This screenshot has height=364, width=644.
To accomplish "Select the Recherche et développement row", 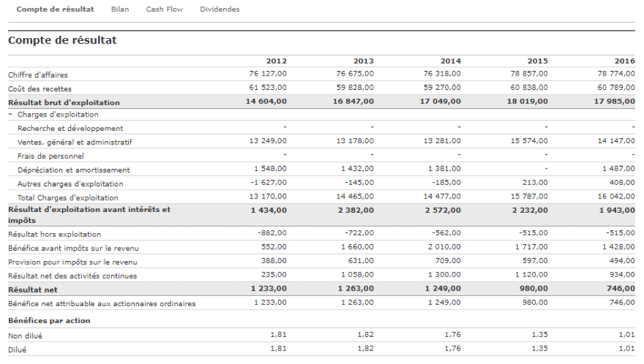I will [x=70, y=128].
